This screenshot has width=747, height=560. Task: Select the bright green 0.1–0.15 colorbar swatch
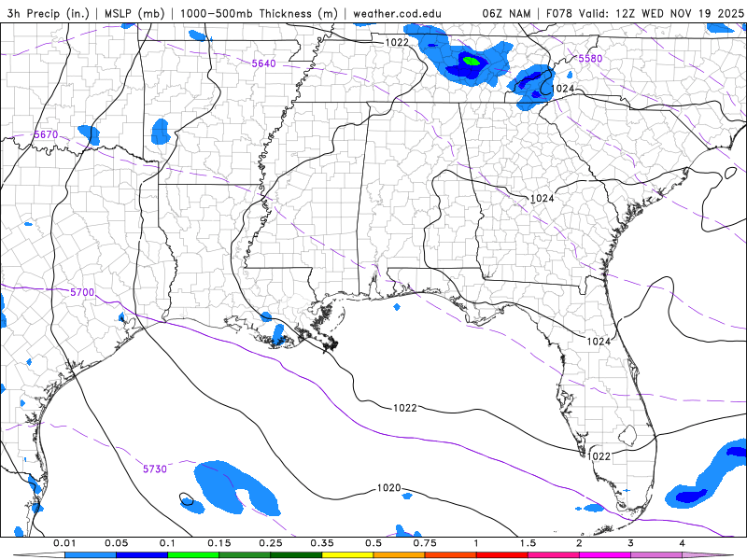(x=193, y=555)
